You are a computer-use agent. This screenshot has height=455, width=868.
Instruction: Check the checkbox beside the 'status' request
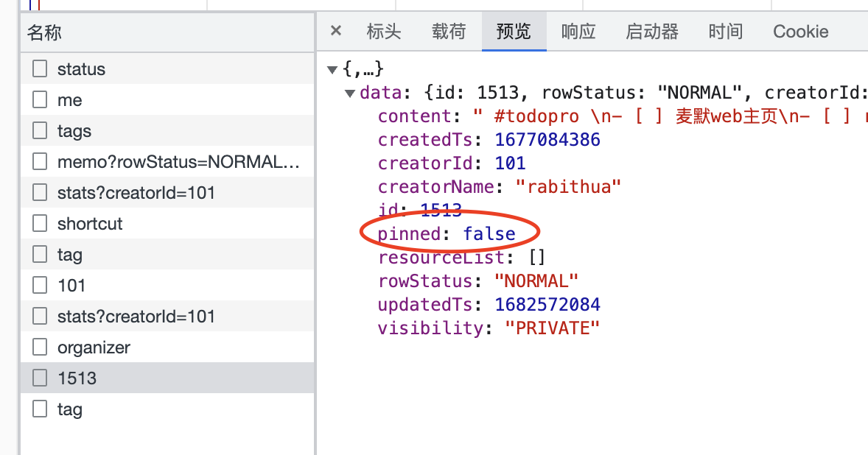[x=39, y=68]
